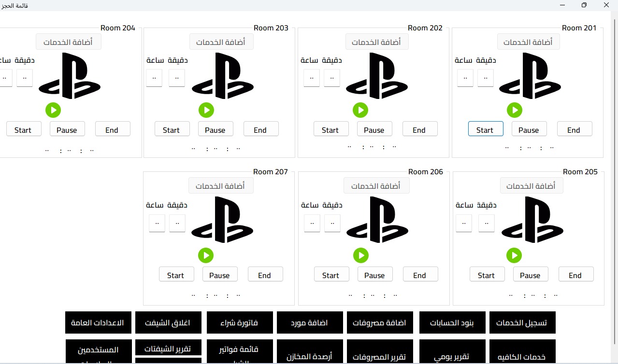618x364 pixels.
Task: Focus the دقيقة minutes field in Room 201
Action: [486, 78]
